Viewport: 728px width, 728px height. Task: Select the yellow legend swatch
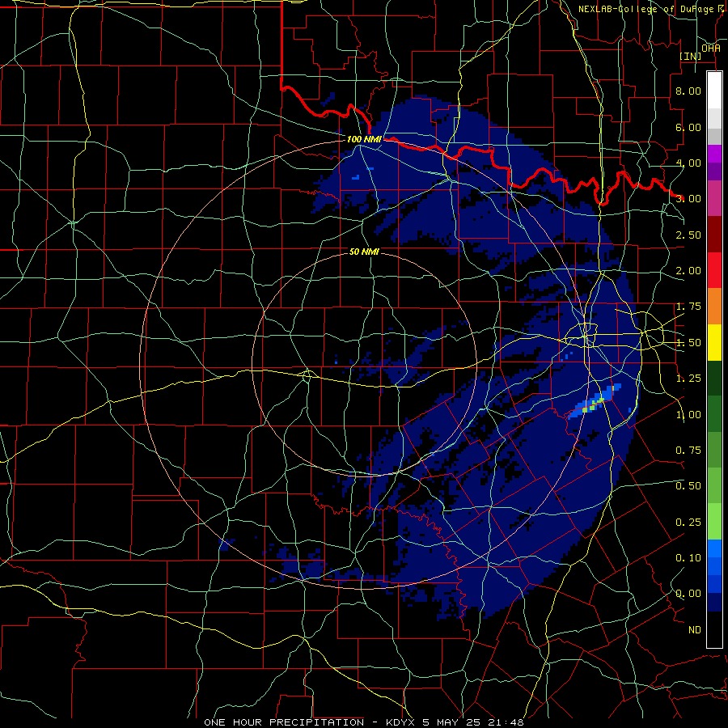click(714, 342)
